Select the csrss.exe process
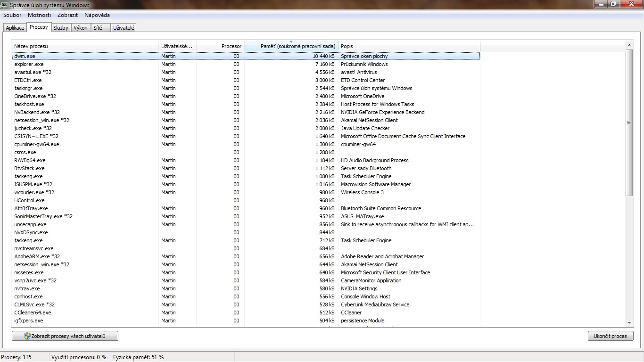The image size is (644, 362). pyautogui.click(x=246, y=152)
